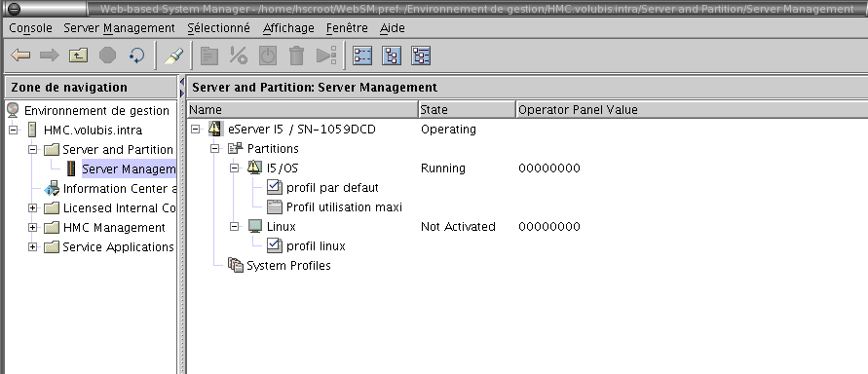Click the first large-icons view button
Screen dimensions: 868x374
[x=362, y=56]
